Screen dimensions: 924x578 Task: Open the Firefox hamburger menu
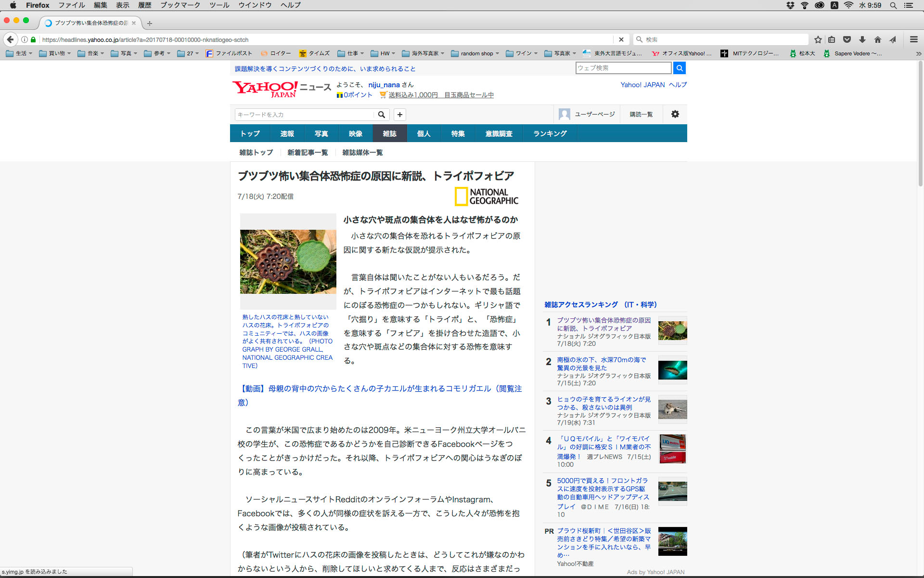click(913, 39)
